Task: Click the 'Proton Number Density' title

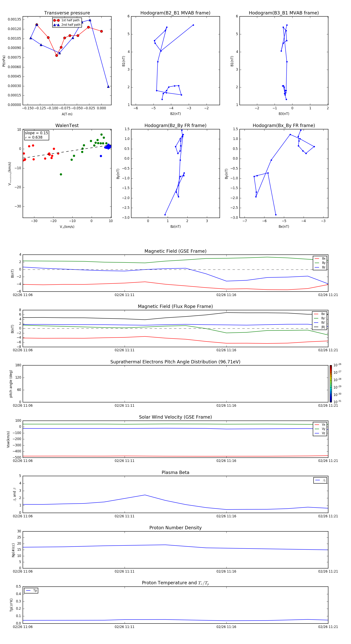Action: (x=175, y=528)
